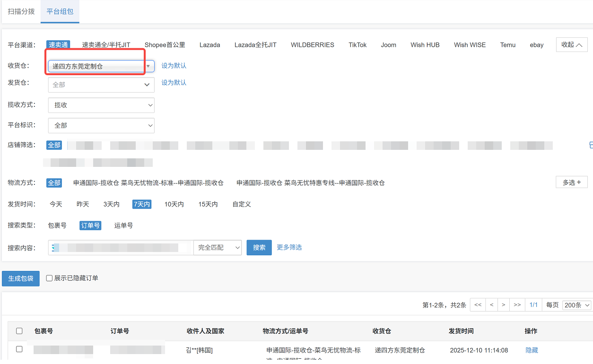Click the 搜索内容 input field
The width and height of the screenshot is (593, 364).
pyautogui.click(x=121, y=248)
